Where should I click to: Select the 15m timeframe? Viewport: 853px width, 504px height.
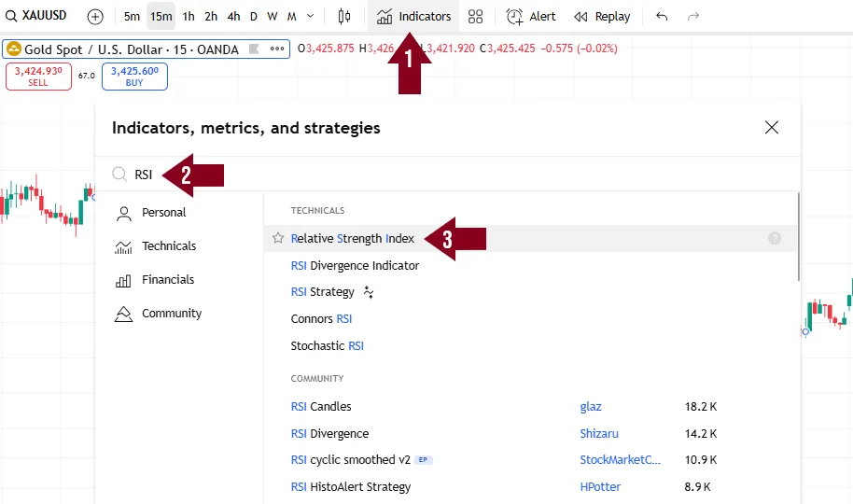(x=161, y=16)
